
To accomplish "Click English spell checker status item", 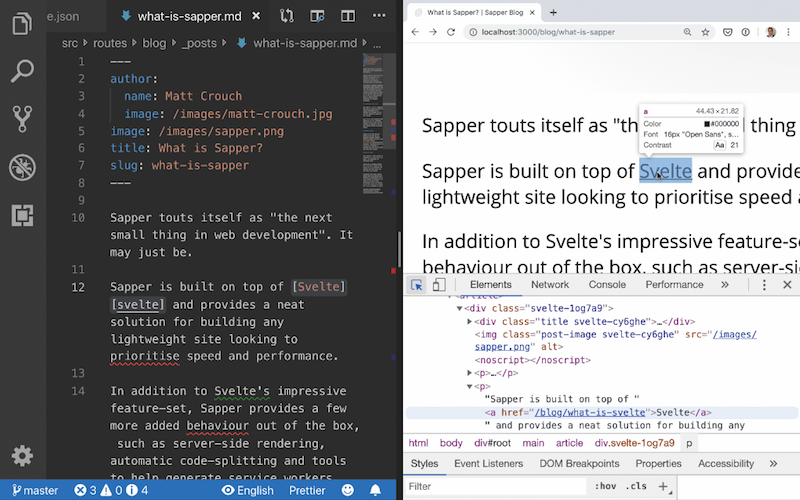I will click(248, 490).
